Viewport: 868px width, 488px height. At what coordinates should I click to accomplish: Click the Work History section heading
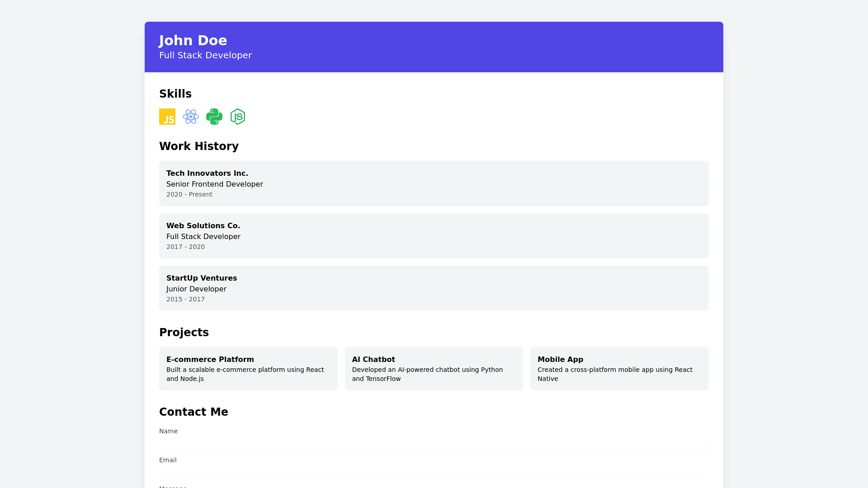[x=199, y=146]
